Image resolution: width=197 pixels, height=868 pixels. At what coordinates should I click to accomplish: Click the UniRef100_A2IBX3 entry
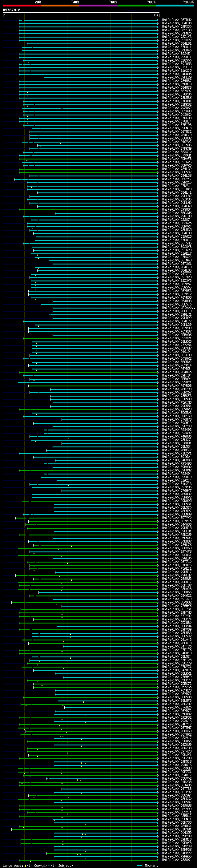pos(177,189)
